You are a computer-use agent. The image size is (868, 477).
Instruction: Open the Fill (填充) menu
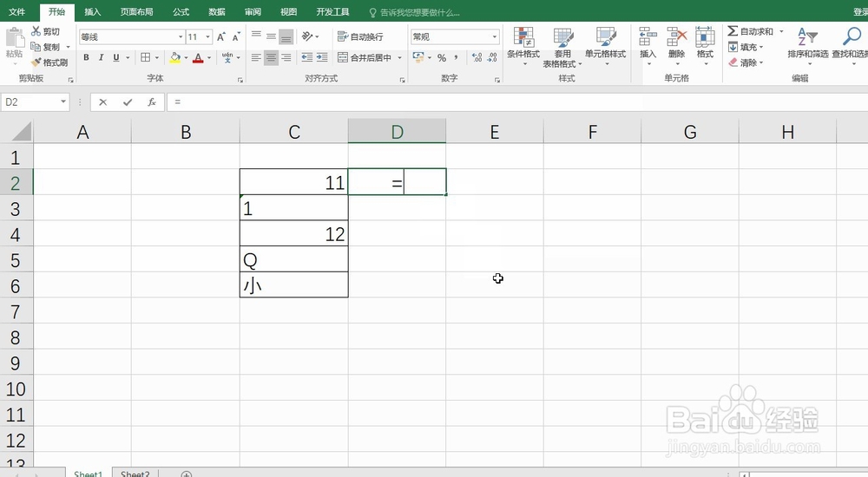(746, 47)
